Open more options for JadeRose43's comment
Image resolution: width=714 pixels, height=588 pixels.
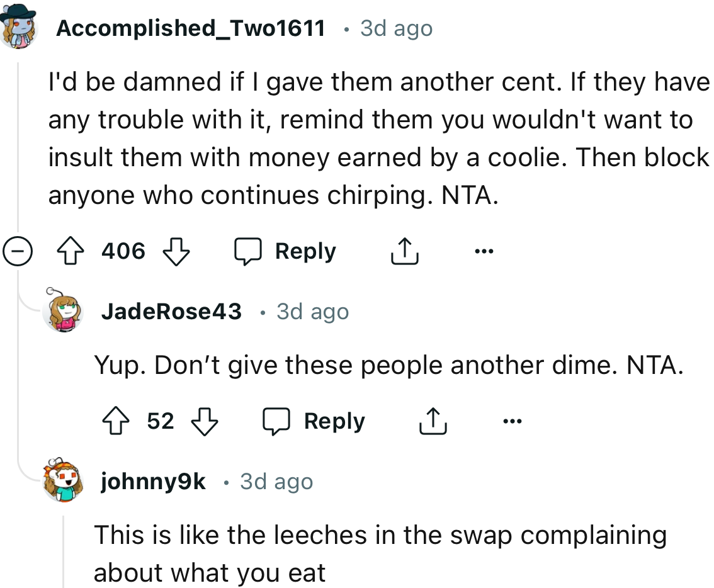tap(512, 421)
